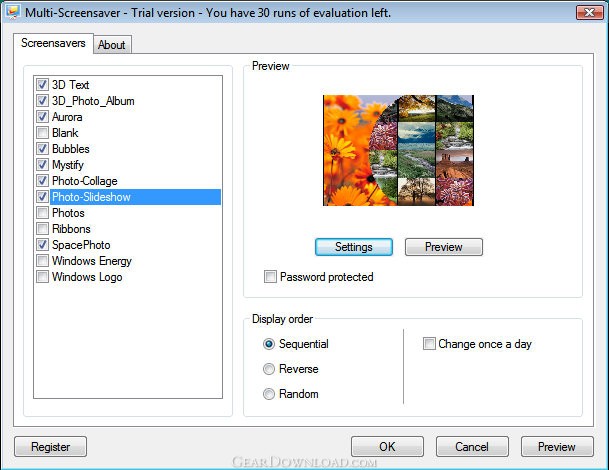609x470 pixels.
Task: Select Mystify in the list
Action: [x=68, y=165]
